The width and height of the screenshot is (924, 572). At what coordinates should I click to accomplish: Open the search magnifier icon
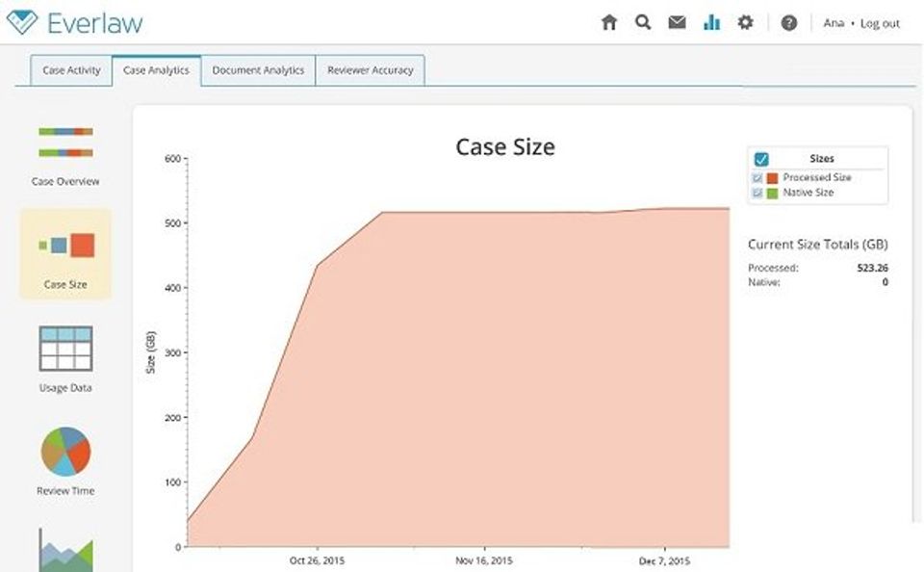[643, 22]
